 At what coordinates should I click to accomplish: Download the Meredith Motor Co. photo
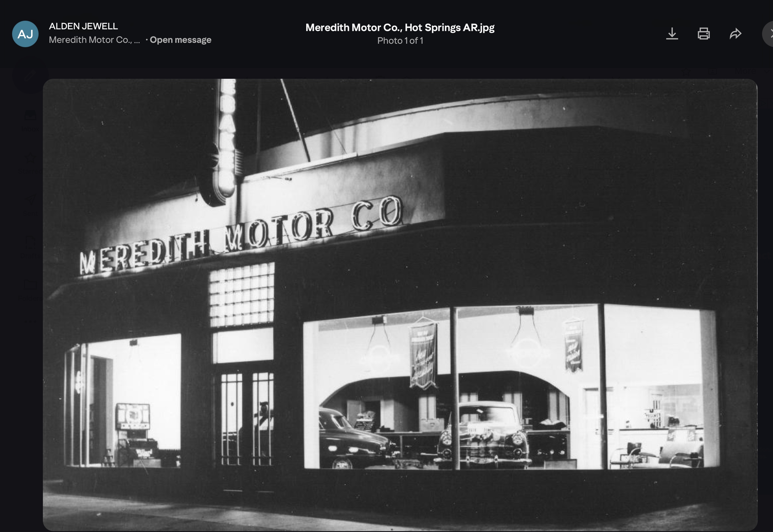tap(672, 34)
